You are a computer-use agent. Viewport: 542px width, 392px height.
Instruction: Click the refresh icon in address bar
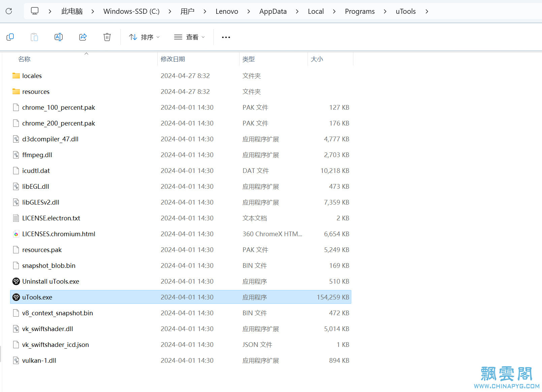pos(9,11)
